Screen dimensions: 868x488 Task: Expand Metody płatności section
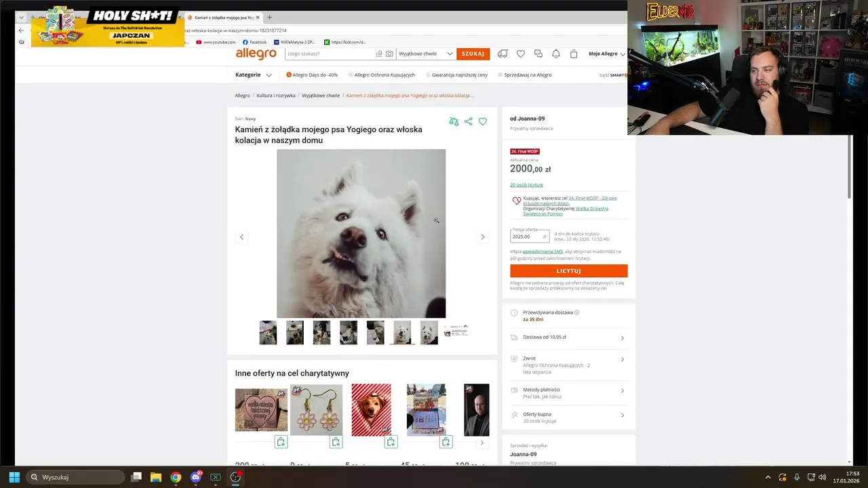click(568, 393)
